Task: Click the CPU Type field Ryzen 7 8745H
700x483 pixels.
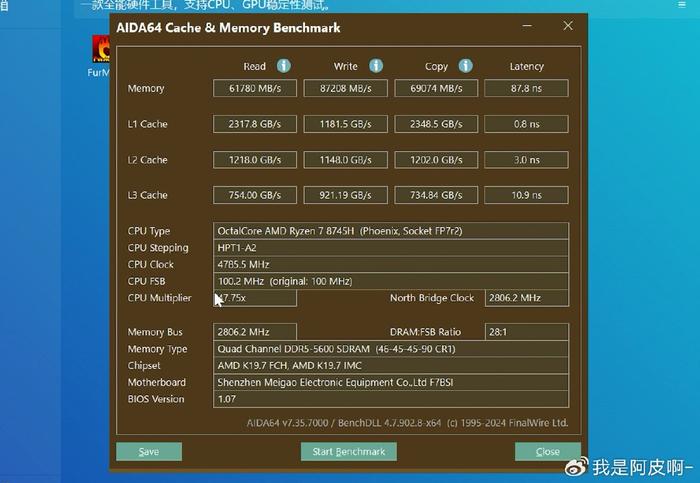Action: 391,231
